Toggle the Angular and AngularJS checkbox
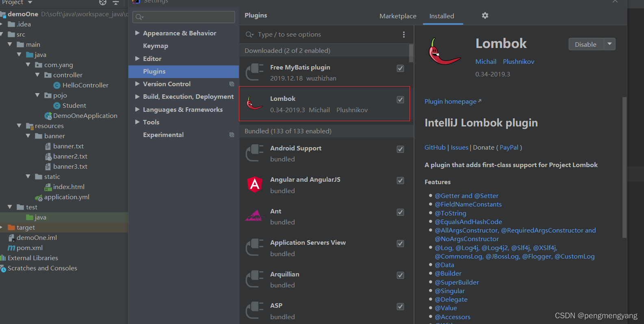The width and height of the screenshot is (644, 324). tap(400, 180)
